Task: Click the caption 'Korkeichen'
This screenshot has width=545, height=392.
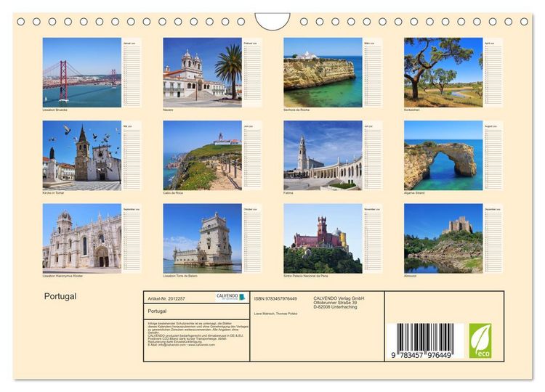Action: (x=412, y=110)
